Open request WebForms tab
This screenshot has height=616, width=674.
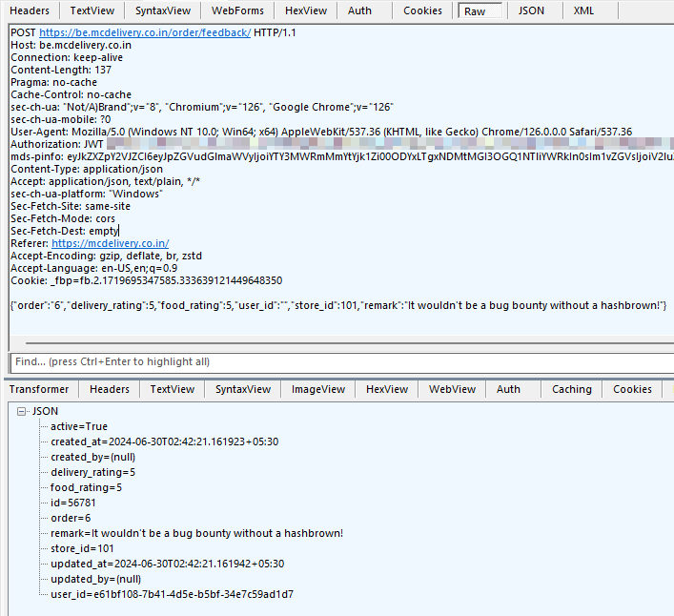[237, 10]
